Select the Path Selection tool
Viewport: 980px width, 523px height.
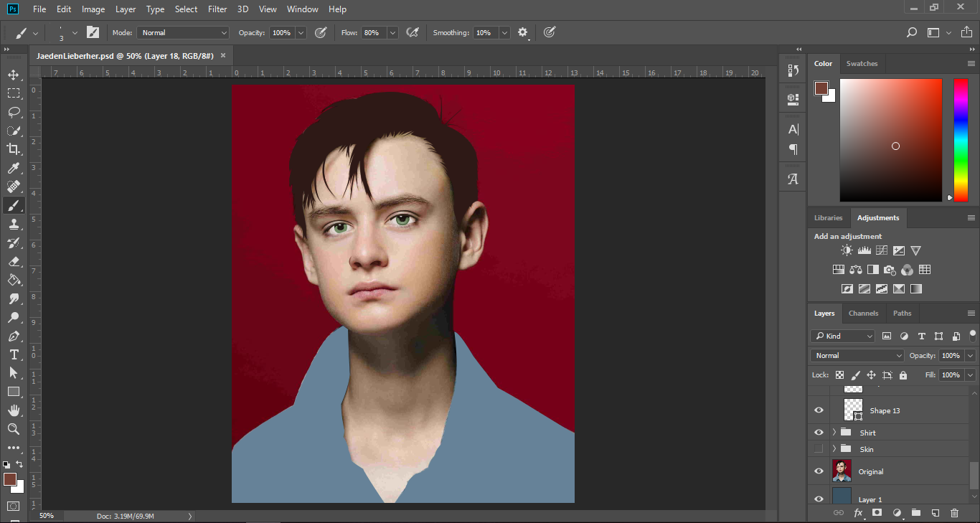tap(14, 373)
